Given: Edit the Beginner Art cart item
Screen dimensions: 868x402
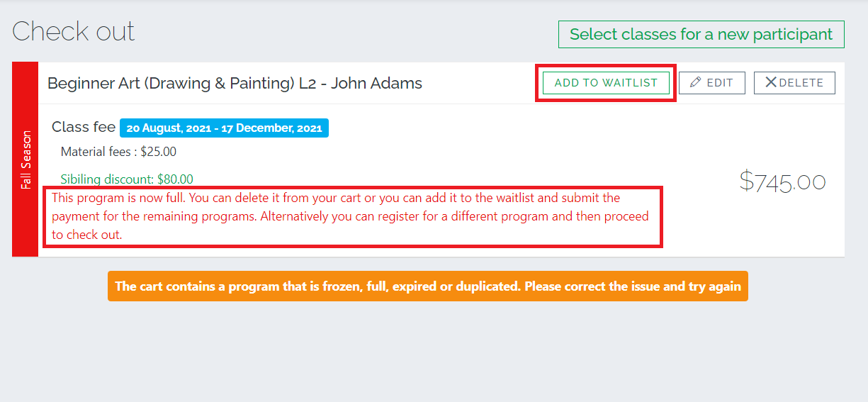Looking at the screenshot, I should click(x=712, y=83).
